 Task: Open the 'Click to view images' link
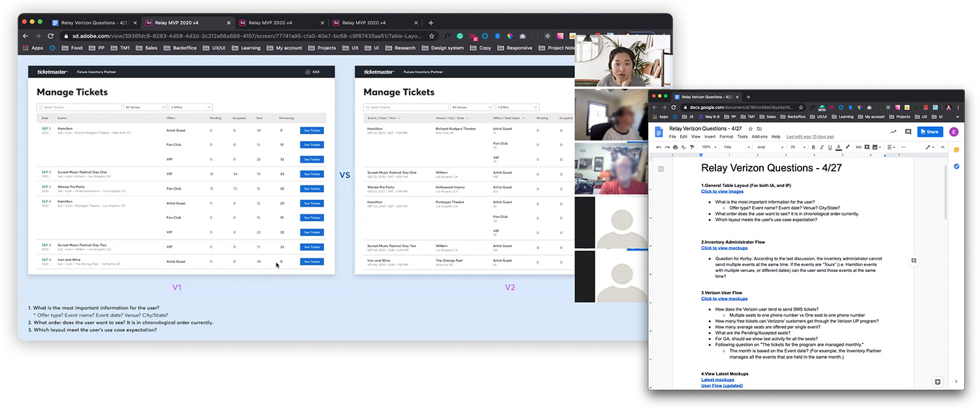tap(722, 192)
